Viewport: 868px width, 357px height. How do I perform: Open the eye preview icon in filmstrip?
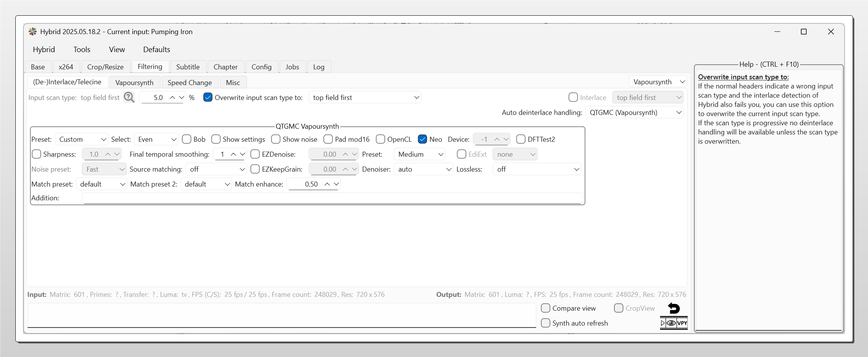671,323
